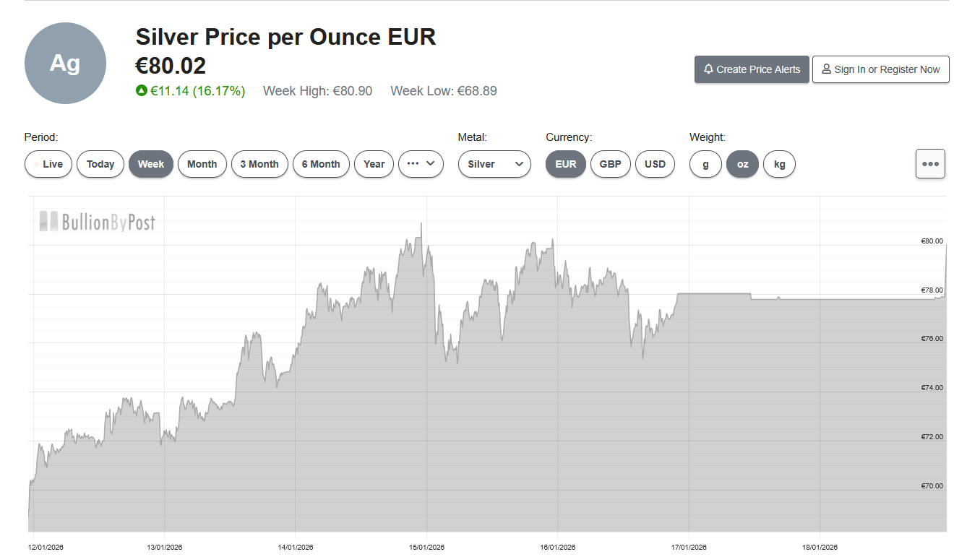Click the Week High €80.90 text
Image resolution: width=980 pixels, height=557 pixels.
[x=318, y=91]
